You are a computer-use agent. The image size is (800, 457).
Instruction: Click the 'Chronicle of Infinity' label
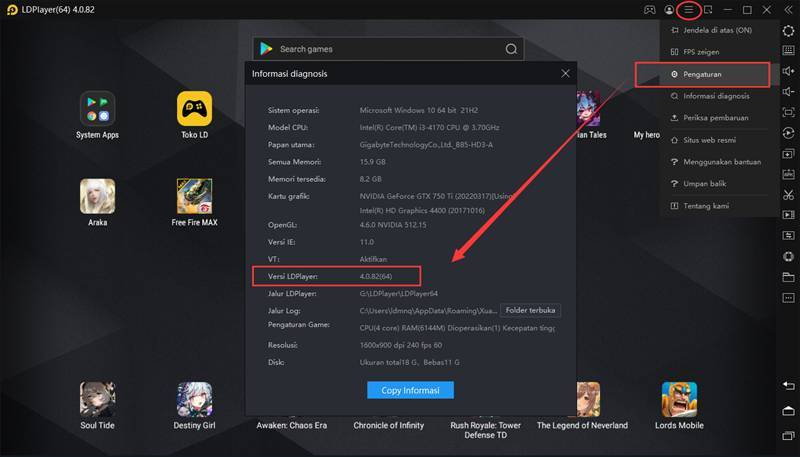389,425
